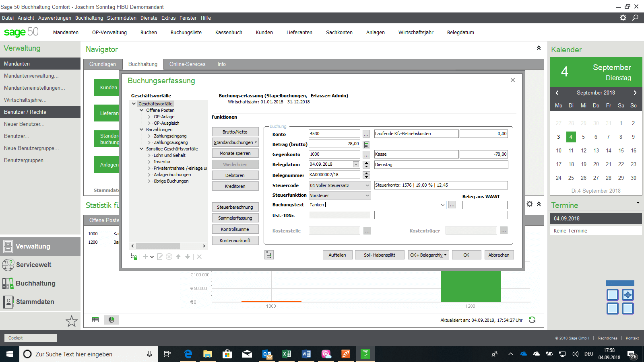This screenshot has width=644, height=362.
Task: Click the horizontal scrollbar in Geschäftsvorfälle tree
Action: [158, 246]
